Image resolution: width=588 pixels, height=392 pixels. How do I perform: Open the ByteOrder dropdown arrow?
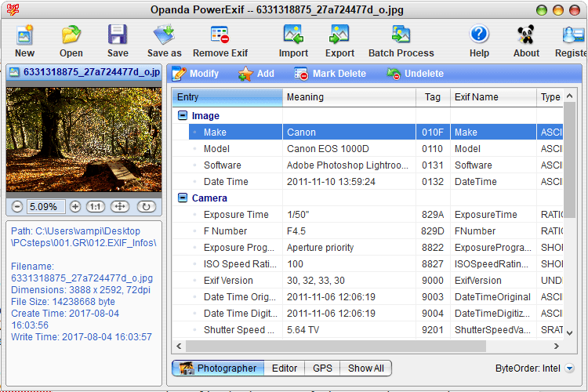click(569, 368)
